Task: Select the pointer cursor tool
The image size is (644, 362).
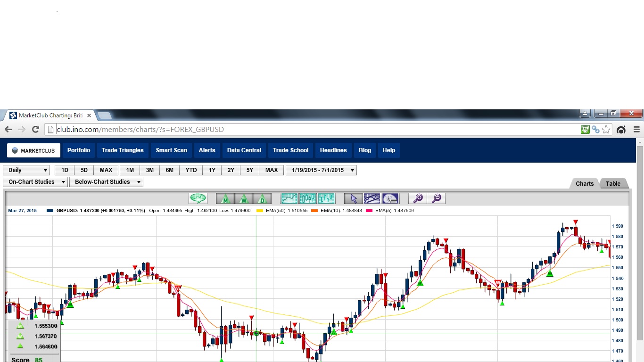Action: point(353,198)
